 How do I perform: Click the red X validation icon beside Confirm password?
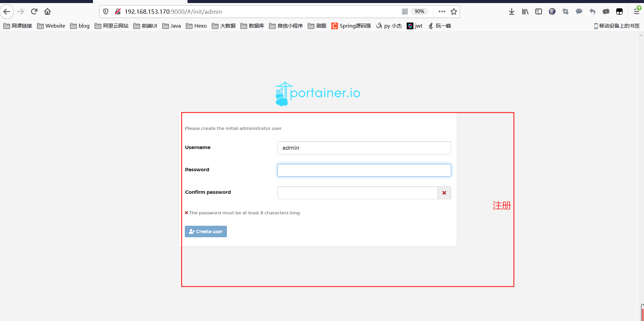click(x=444, y=193)
